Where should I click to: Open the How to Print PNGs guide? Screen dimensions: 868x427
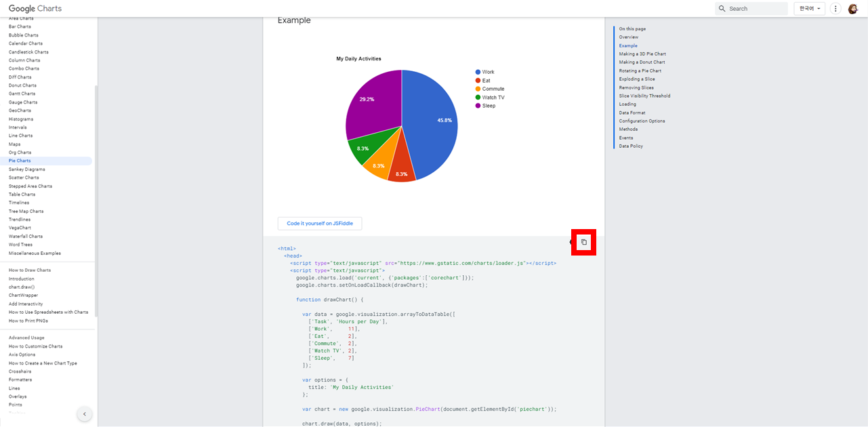coord(27,320)
